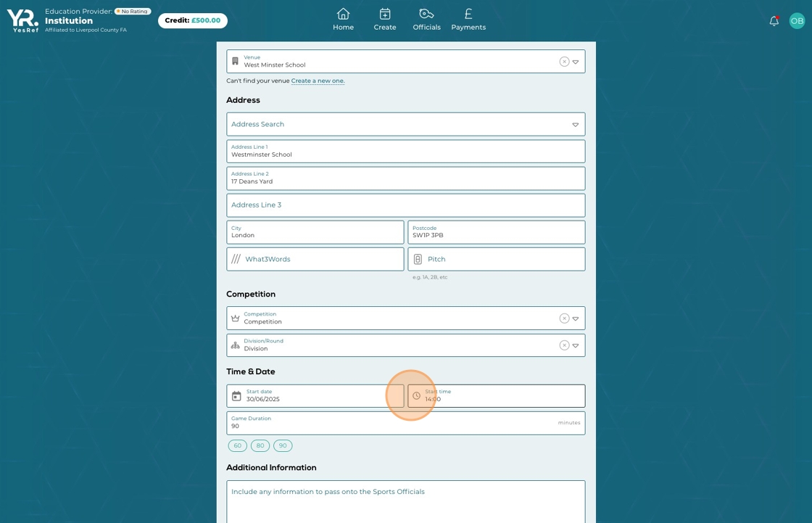Clear the Venue selection

pyautogui.click(x=565, y=62)
